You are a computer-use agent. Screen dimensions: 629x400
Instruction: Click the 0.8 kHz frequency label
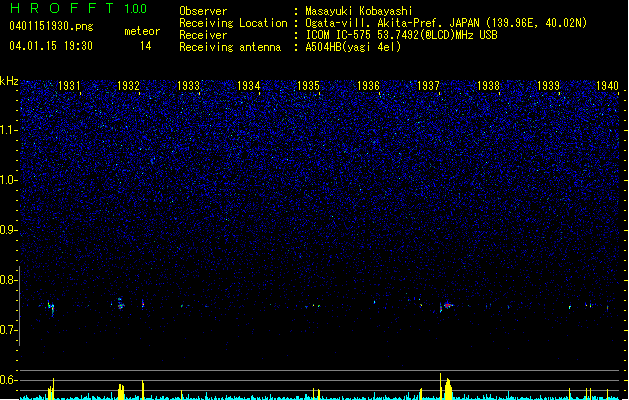click(8, 280)
